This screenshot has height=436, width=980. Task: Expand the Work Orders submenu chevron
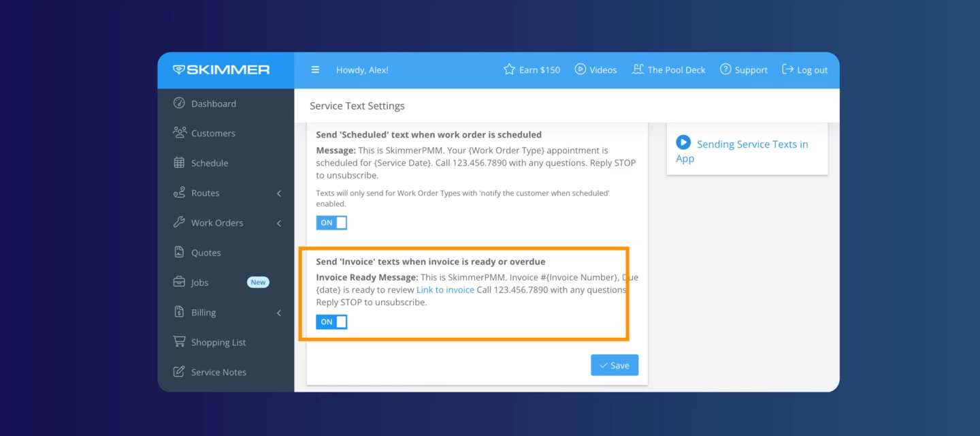tap(279, 223)
